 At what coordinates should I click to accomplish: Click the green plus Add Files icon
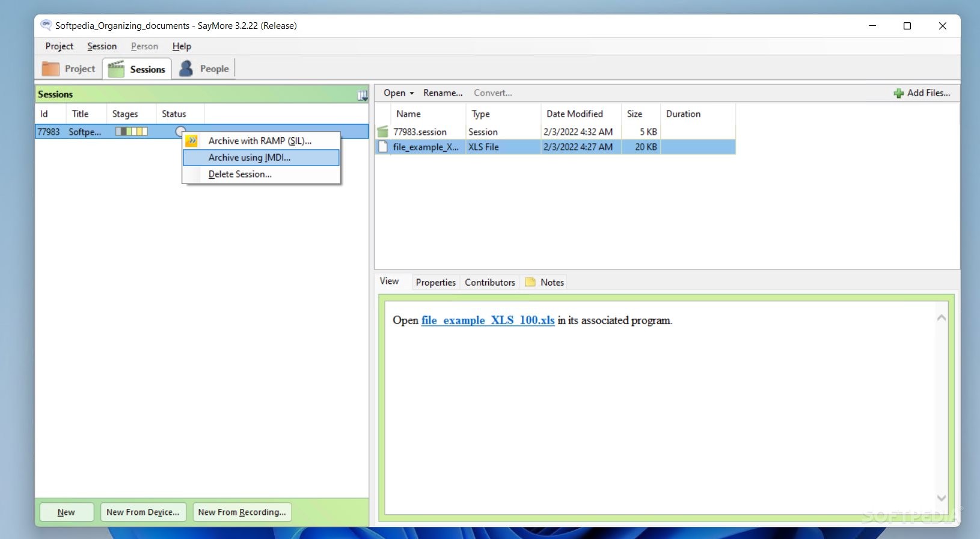pos(898,93)
